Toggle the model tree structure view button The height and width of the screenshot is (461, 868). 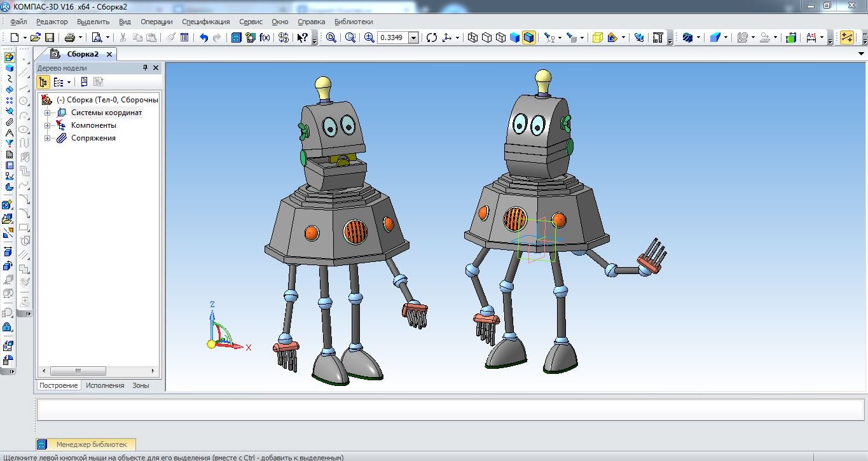click(x=43, y=81)
